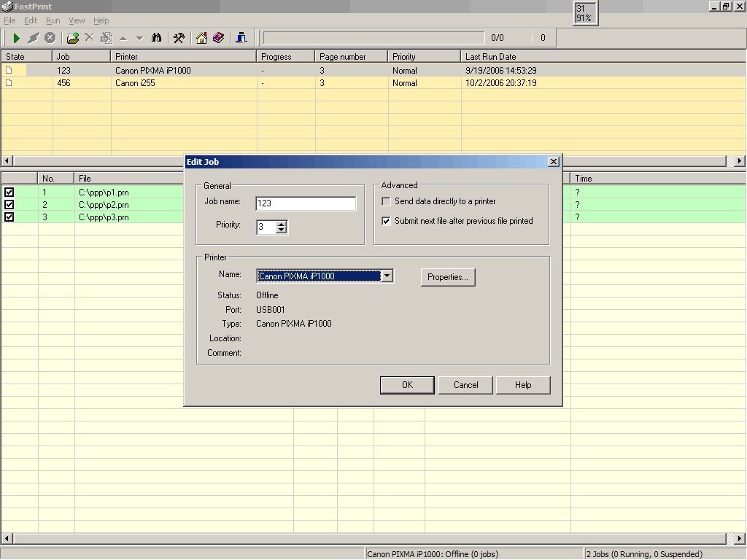The width and height of the screenshot is (747, 560).
Task: Uncheck Submit next file after previous file printed
Action: [387, 221]
